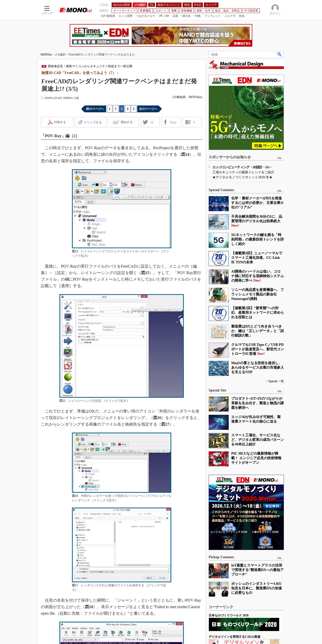The height and width of the screenshot is (644, 322).
Task: Open エッジAIが生み出す可能性 article
Action: point(256,419)
